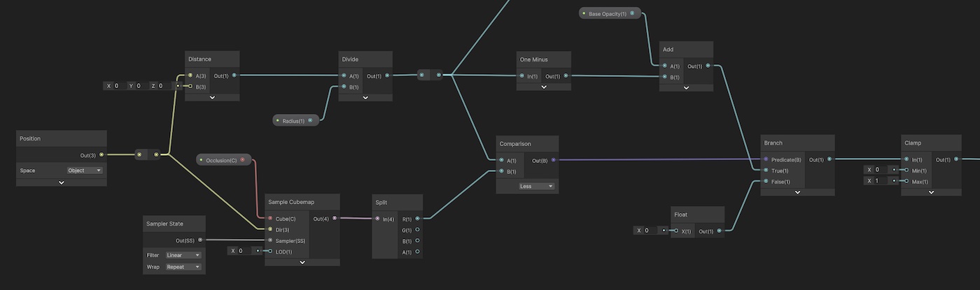Open the Space dropdown on Position node
The image size is (980, 290).
85,171
